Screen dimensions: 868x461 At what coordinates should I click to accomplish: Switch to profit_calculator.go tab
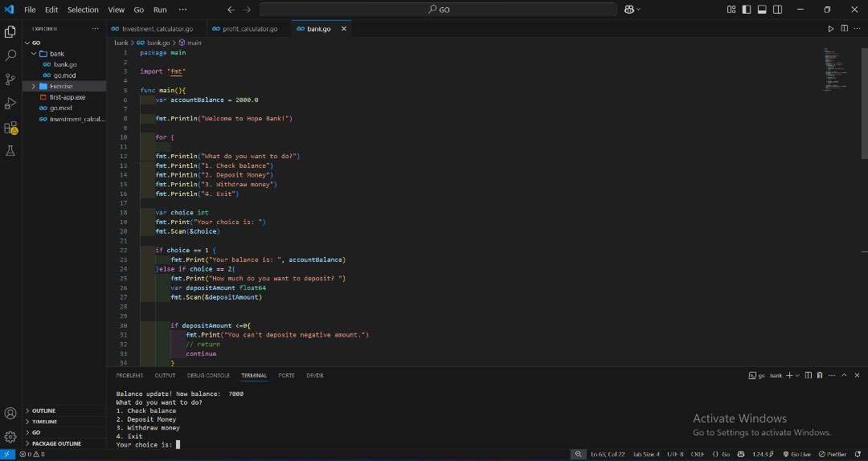click(250, 29)
